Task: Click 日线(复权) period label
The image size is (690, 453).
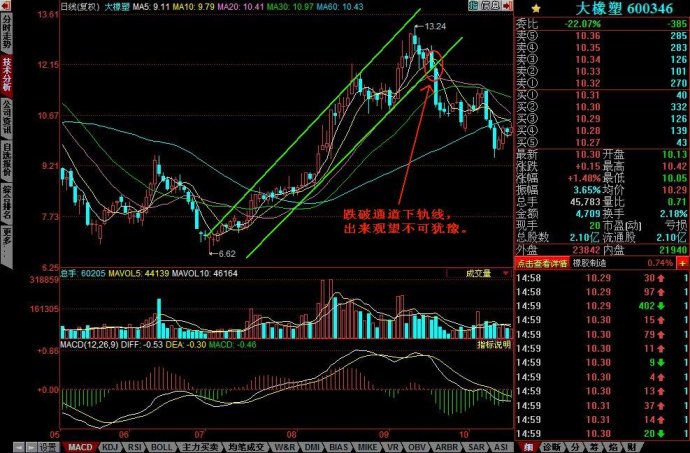Action: point(80,7)
